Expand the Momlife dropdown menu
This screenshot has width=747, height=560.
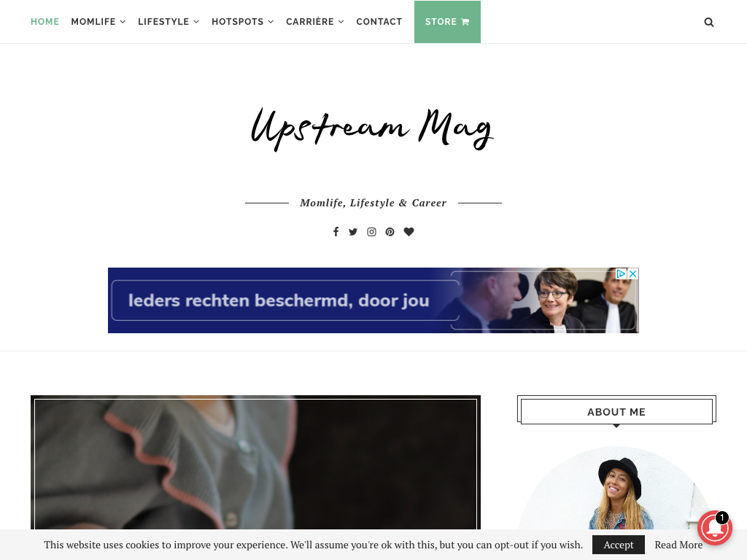(x=98, y=22)
